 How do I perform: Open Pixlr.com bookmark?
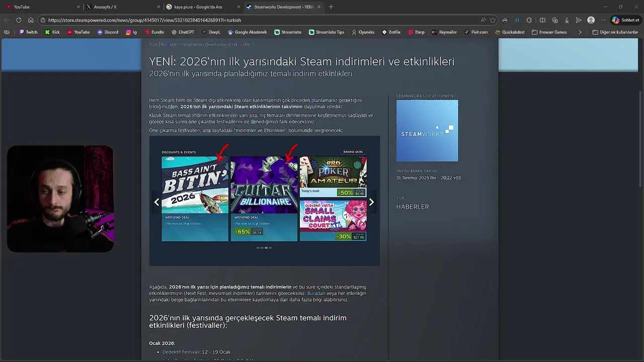[476, 32]
